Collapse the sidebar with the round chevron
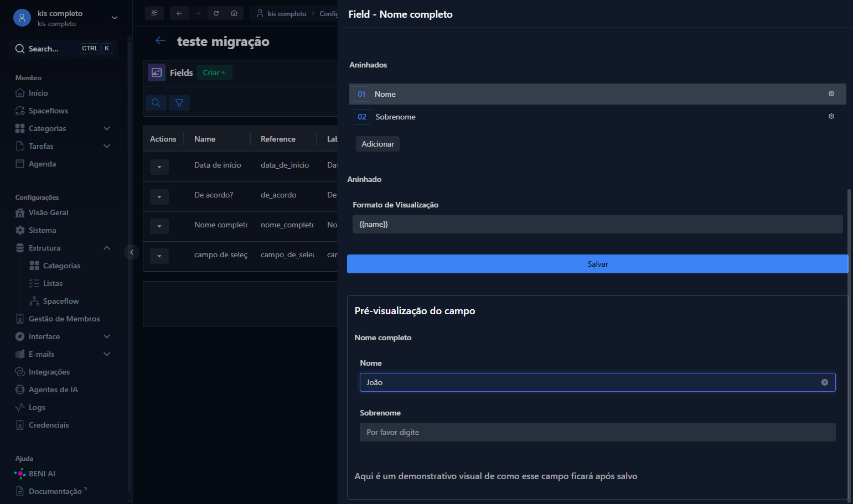The height and width of the screenshot is (504, 853). pyautogui.click(x=132, y=252)
